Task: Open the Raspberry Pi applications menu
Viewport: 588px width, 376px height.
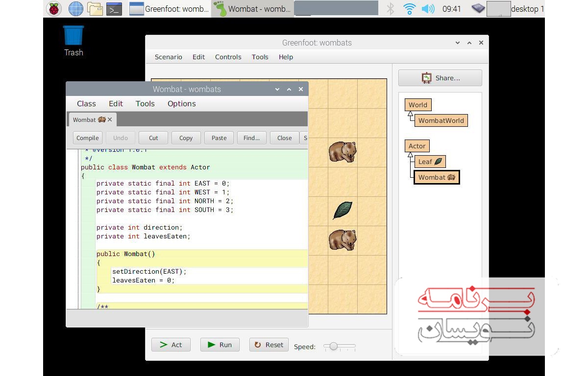Action: click(54, 9)
